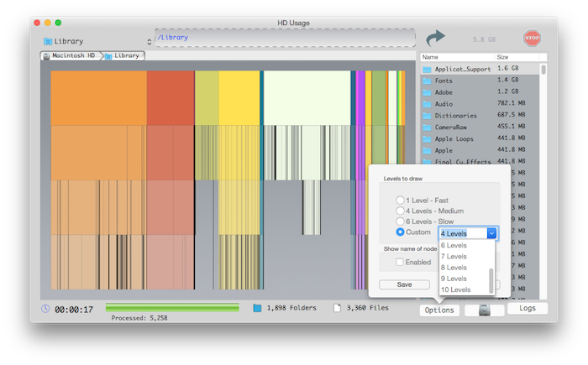
Task: Click the Audio folder icon
Action: click(x=427, y=104)
